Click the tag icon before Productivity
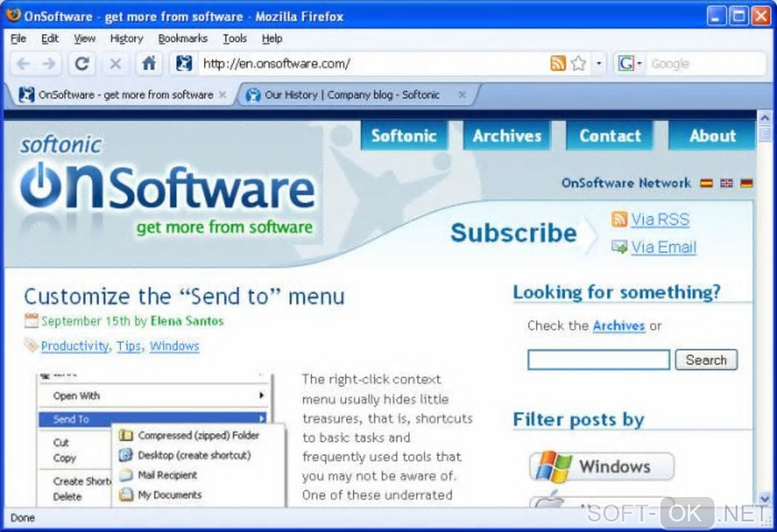Viewport: 777px width, 532px height. click(x=31, y=345)
